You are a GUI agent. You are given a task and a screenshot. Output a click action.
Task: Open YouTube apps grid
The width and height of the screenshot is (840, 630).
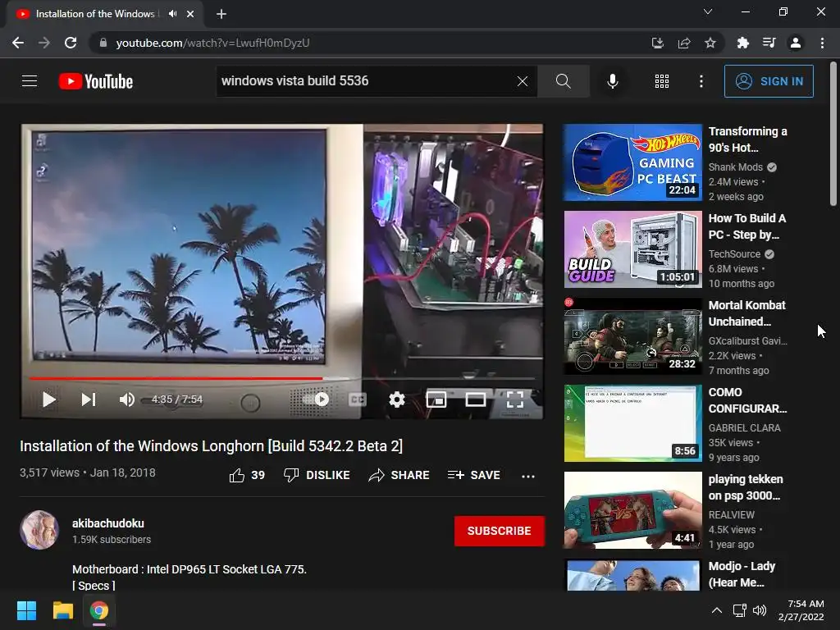point(662,81)
